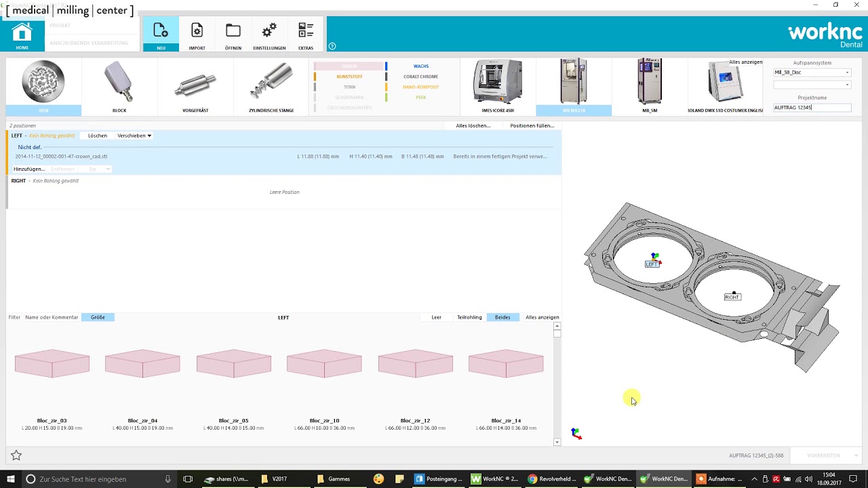Select the Block blank type
The width and height of the screenshot is (868, 488).
coord(119,87)
